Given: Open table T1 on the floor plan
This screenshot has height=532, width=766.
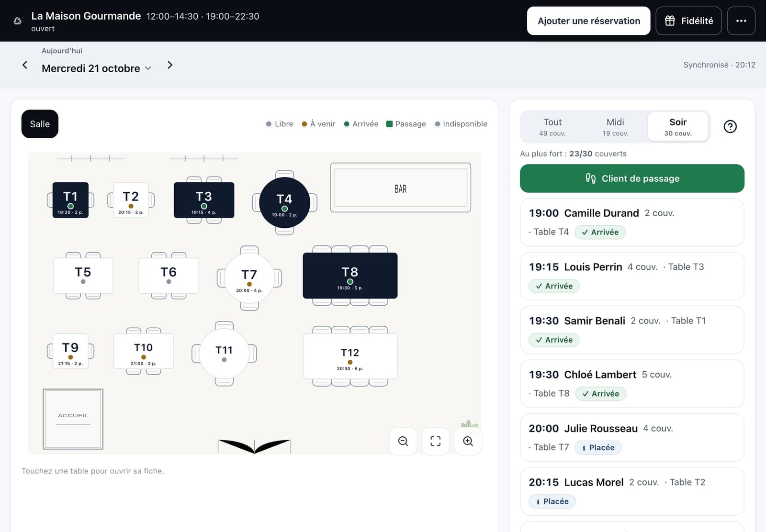Looking at the screenshot, I should point(70,200).
